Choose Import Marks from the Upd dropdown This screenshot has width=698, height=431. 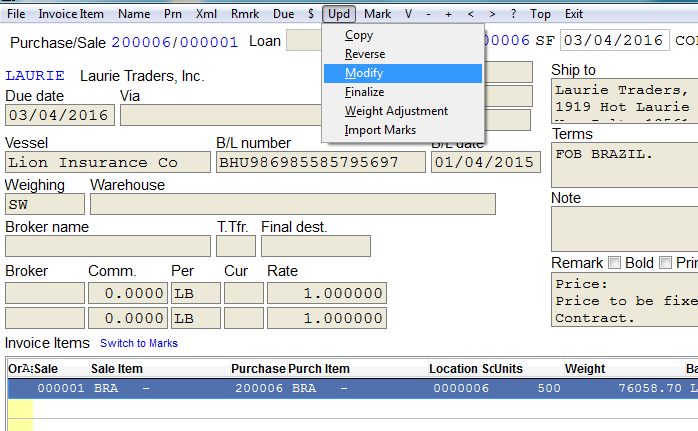[403, 130]
